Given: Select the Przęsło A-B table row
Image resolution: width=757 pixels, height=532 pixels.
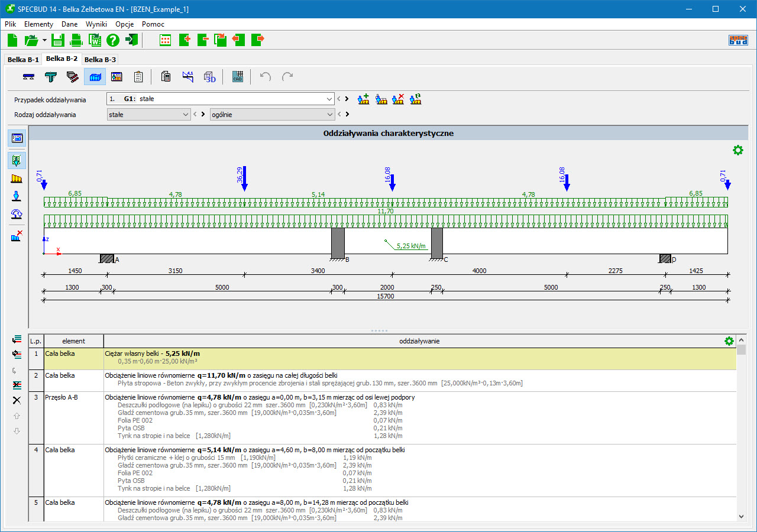Looking at the screenshot, I should click(x=62, y=397).
